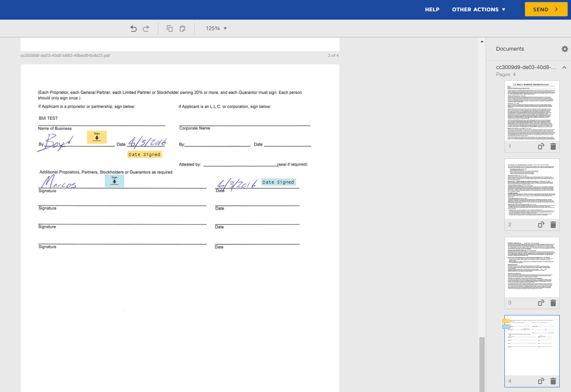
Task: Duplicate page 1 using its copy icon
Action: [541, 146]
